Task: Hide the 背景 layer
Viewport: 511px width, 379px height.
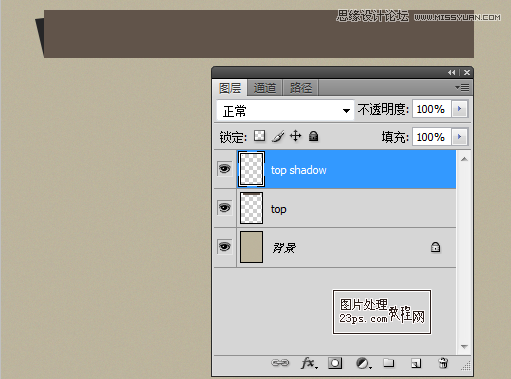Action: click(x=224, y=247)
